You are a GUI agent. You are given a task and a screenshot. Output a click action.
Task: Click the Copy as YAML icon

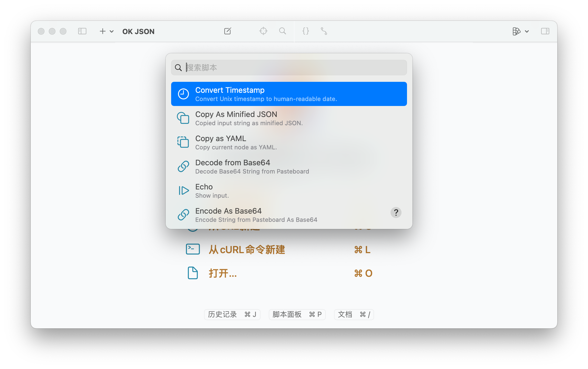183,142
